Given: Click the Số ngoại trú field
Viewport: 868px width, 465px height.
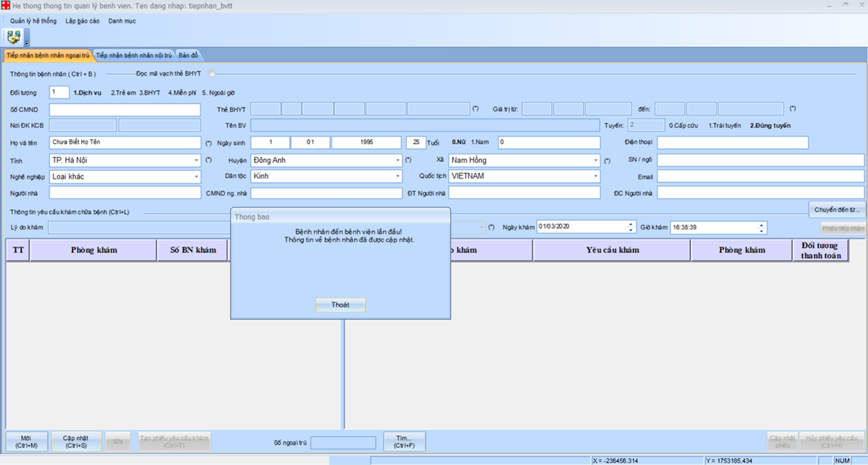Looking at the screenshot, I should click(x=343, y=443).
